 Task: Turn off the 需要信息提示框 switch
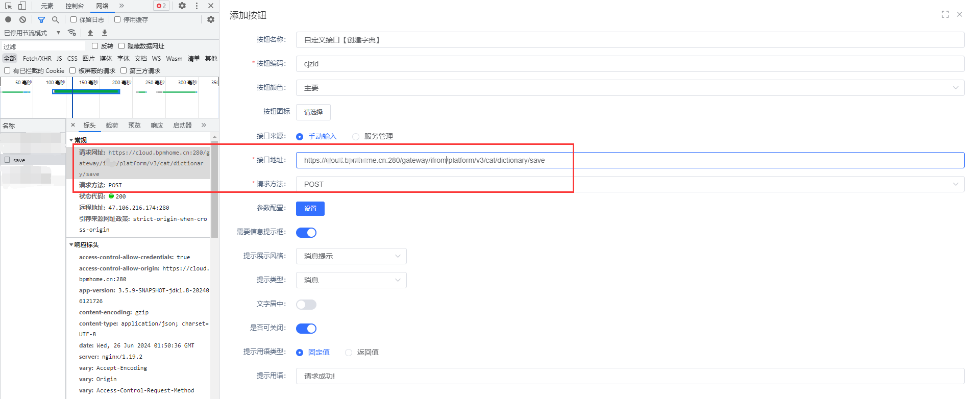pos(306,233)
